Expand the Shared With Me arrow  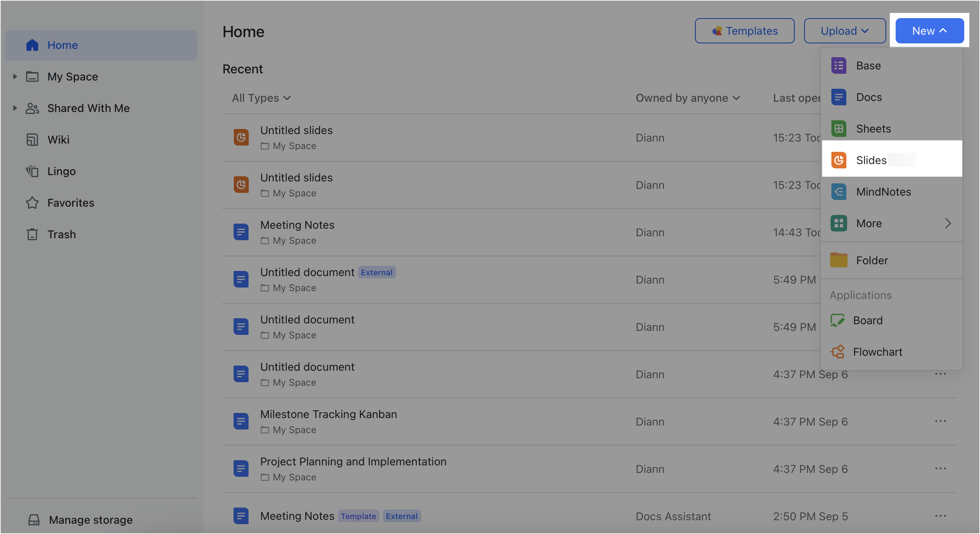tap(15, 108)
